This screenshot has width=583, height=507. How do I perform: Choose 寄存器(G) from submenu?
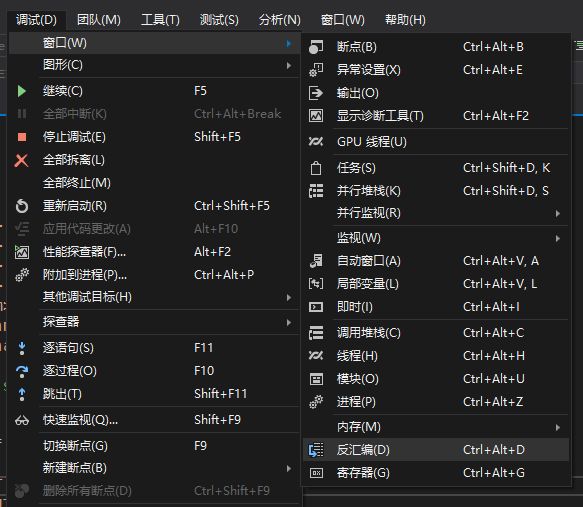click(436, 473)
